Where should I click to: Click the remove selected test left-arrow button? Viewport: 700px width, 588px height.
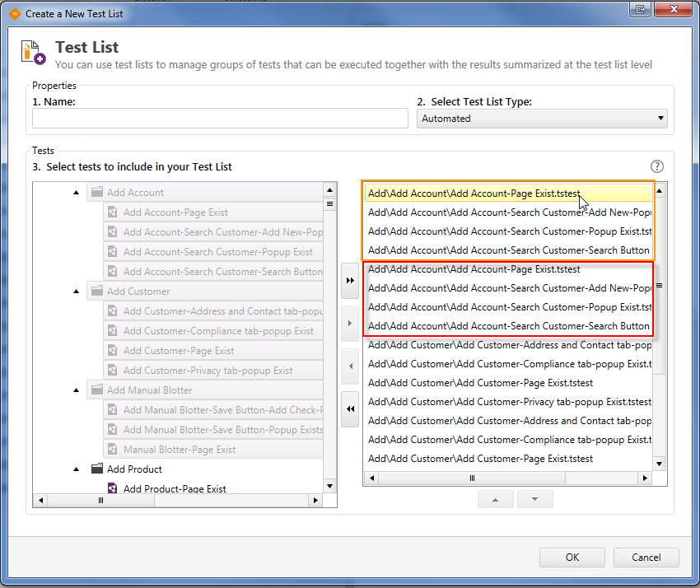point(350,366)
